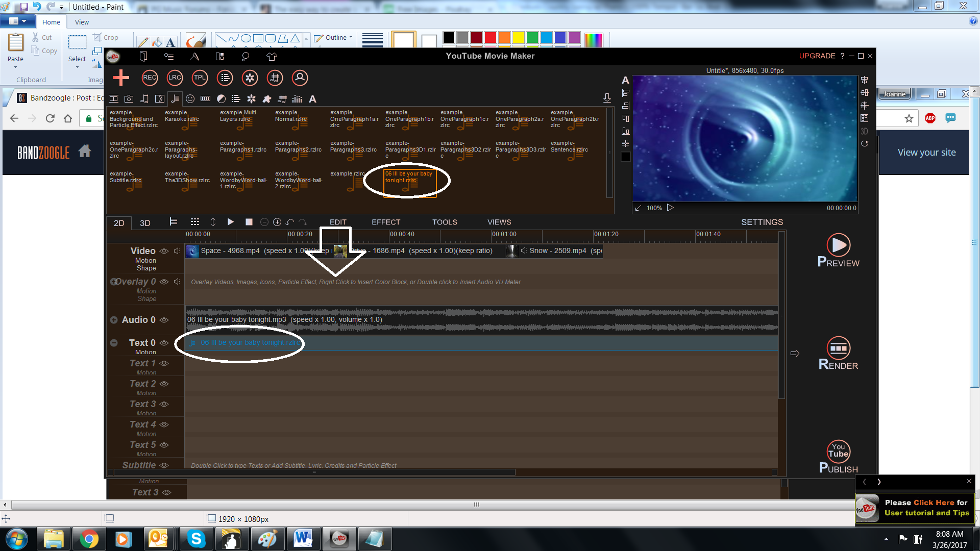
Task: Expand the Audio 0 track plus
Action: tap(114, 320)
